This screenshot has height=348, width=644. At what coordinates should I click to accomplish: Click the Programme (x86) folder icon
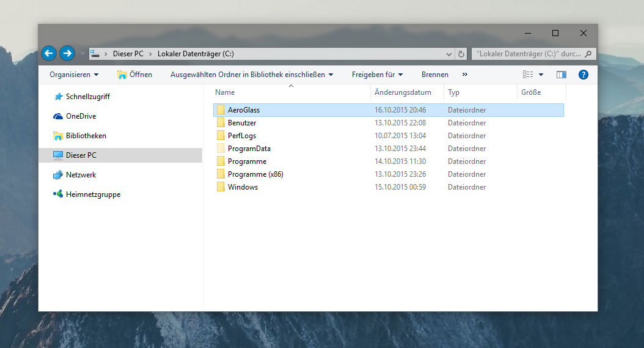pos(221,174)
